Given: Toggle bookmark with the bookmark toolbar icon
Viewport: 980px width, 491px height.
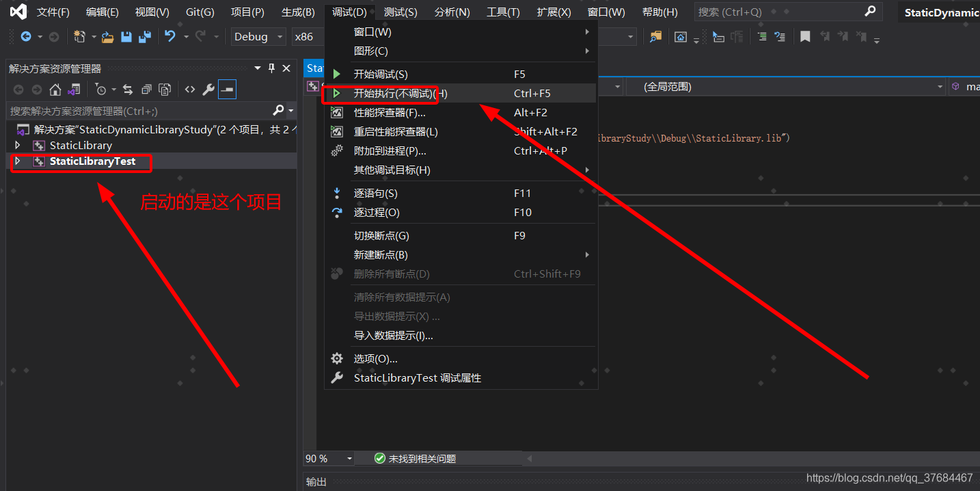Looking at the screenshot, I should [x=805, y=37].
